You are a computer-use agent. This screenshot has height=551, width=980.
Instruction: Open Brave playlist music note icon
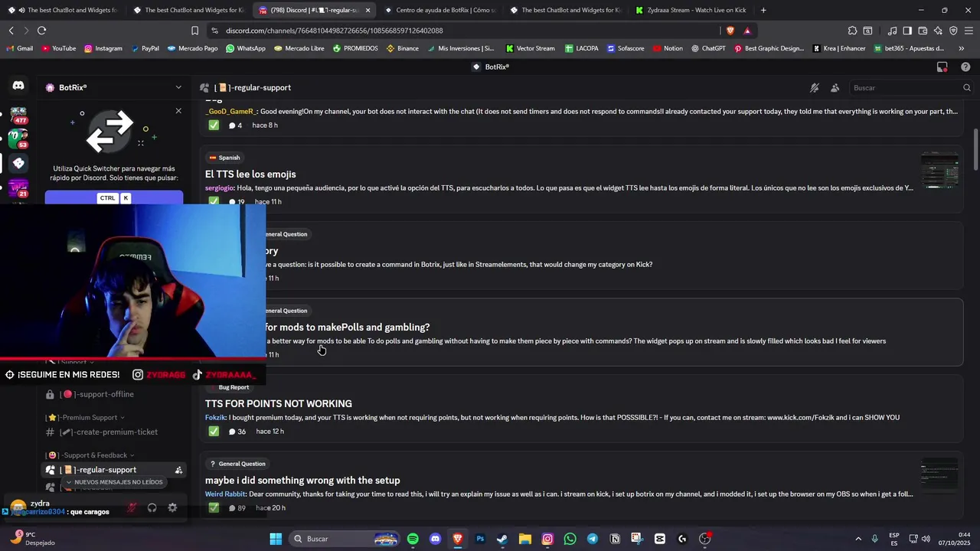point(892,31)
